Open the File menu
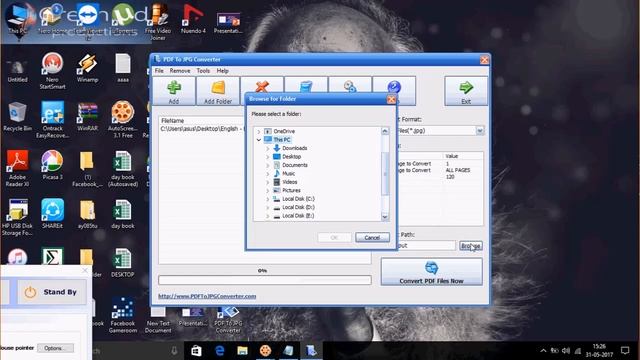This screenshot has height=360, width=640. (159, 71)
